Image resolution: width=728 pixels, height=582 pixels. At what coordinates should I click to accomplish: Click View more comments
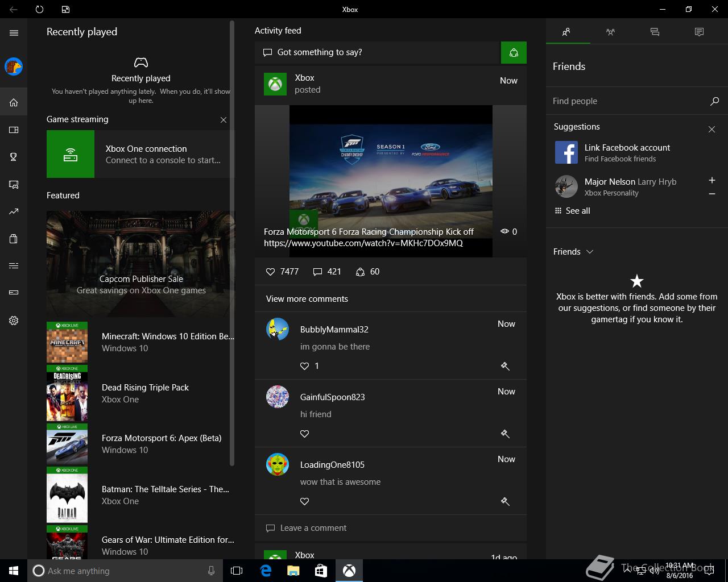click(307, 299)
